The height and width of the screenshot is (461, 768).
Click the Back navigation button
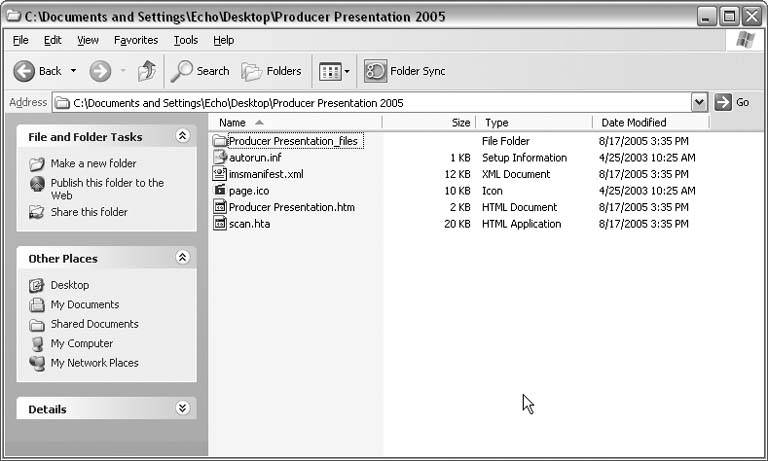(x=38, y=71)
